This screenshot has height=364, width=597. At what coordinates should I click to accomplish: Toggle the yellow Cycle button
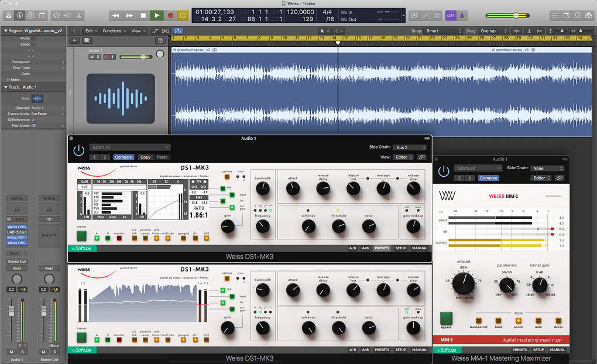point(183,16)
